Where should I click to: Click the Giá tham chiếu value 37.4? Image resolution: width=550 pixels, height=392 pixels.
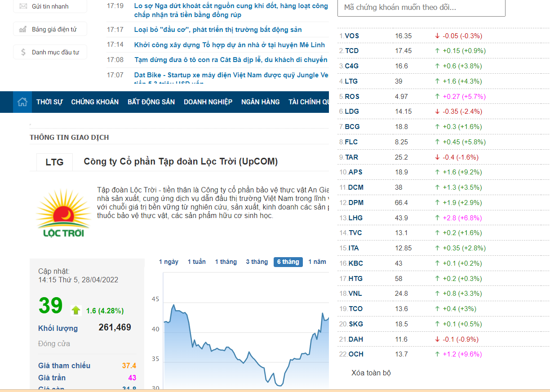(x=129, y=366)
